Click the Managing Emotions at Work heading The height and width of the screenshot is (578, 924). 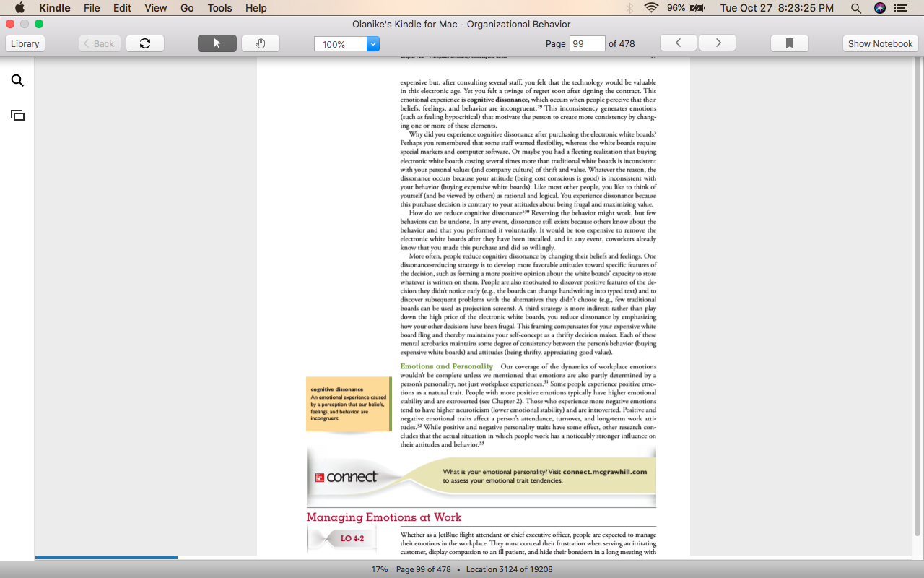tap(383, 517)
